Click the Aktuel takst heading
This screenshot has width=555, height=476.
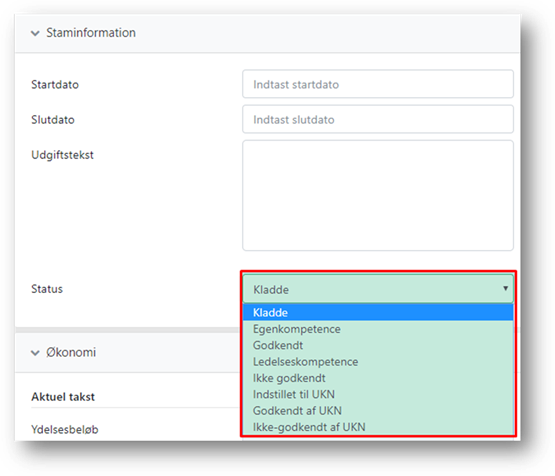point(63,397)
